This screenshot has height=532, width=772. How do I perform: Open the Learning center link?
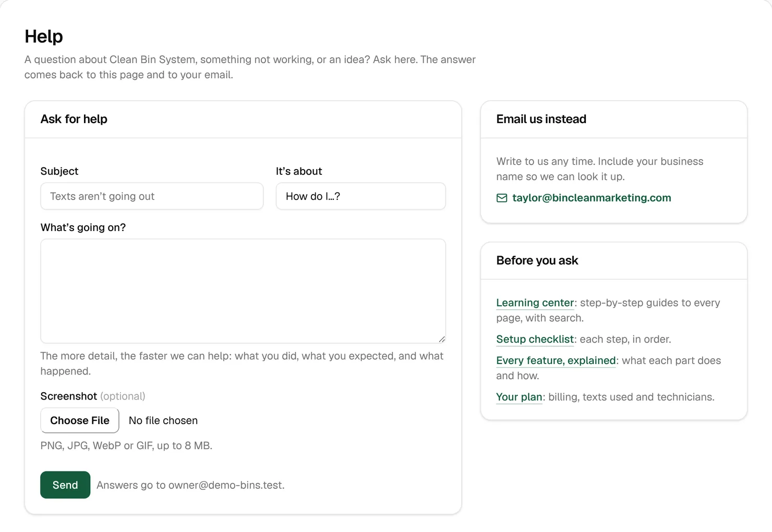(535, 303)
